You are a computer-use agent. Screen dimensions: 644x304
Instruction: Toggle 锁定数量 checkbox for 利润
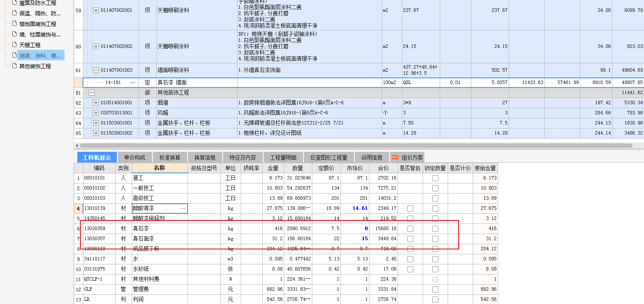click(x=435, y=300)
